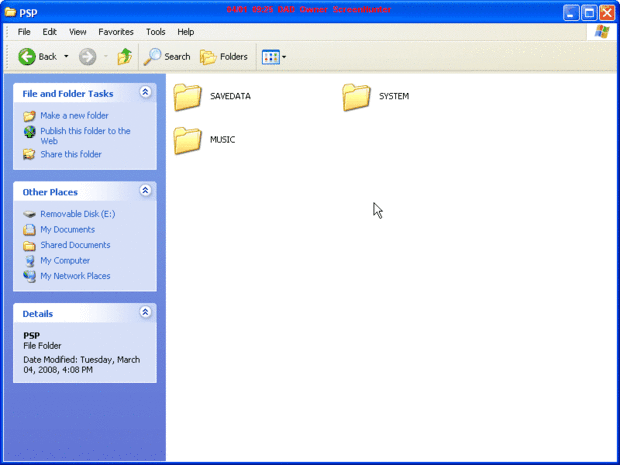Close the PSP window
This screenshot has width=620, height=465.
pyautogui.click(x=607, y=13)
